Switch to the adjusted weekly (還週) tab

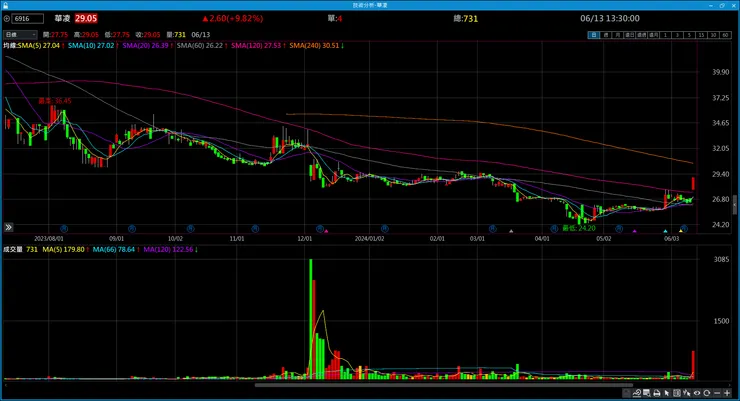pos(641,35)
